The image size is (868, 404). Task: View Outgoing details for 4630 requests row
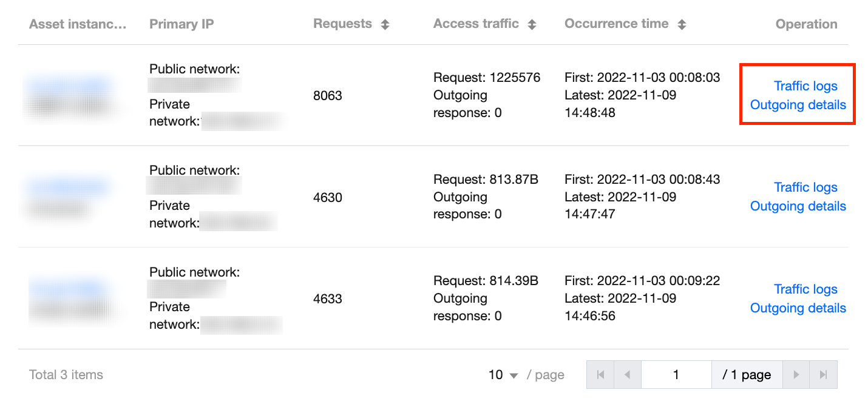click(x=798, y=206)
